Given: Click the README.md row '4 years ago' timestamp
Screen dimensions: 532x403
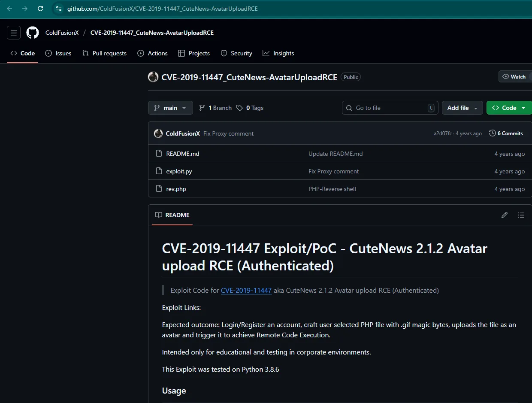Looking at the screenshot, I should [510, 154].
